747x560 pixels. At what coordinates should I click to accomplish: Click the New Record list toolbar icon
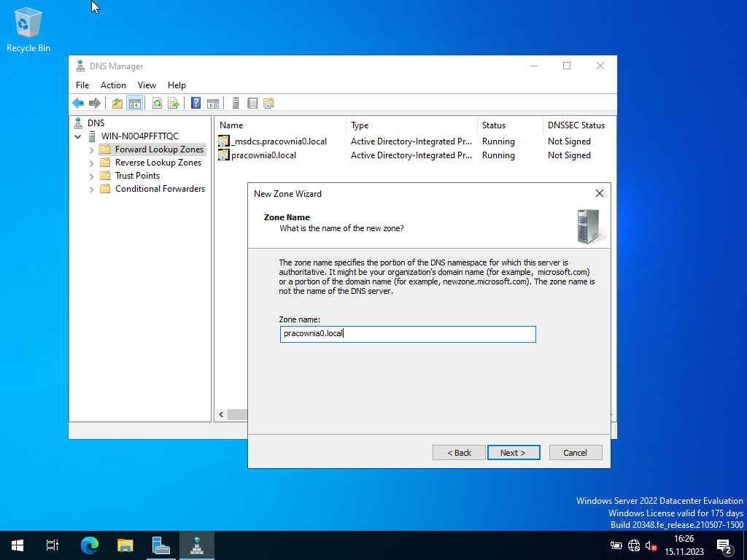[x=252, y=103]
